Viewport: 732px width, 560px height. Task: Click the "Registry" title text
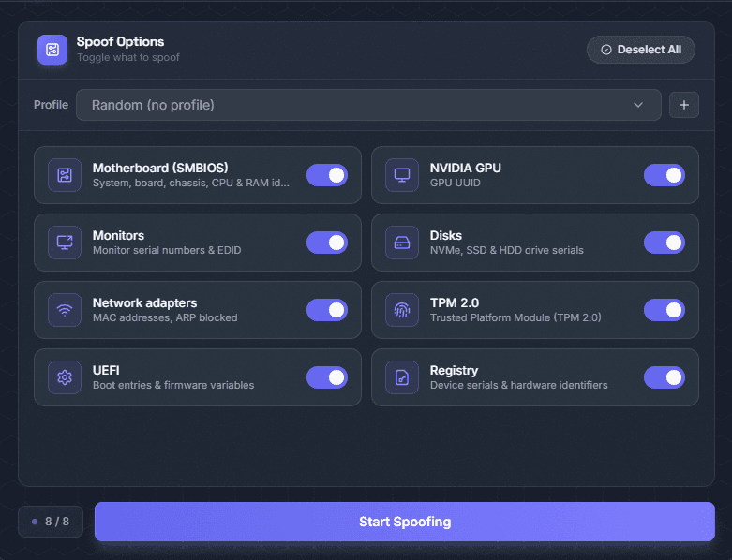454,371
